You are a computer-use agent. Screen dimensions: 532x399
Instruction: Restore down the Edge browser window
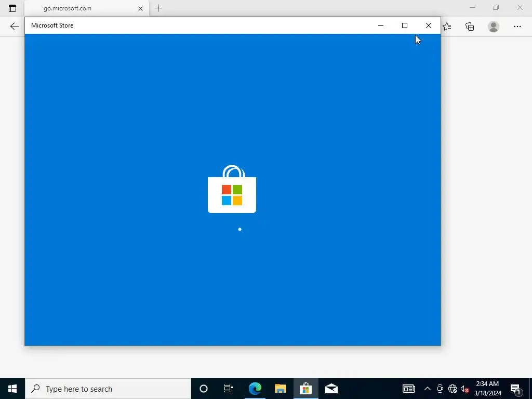click(x=496, y=7)
